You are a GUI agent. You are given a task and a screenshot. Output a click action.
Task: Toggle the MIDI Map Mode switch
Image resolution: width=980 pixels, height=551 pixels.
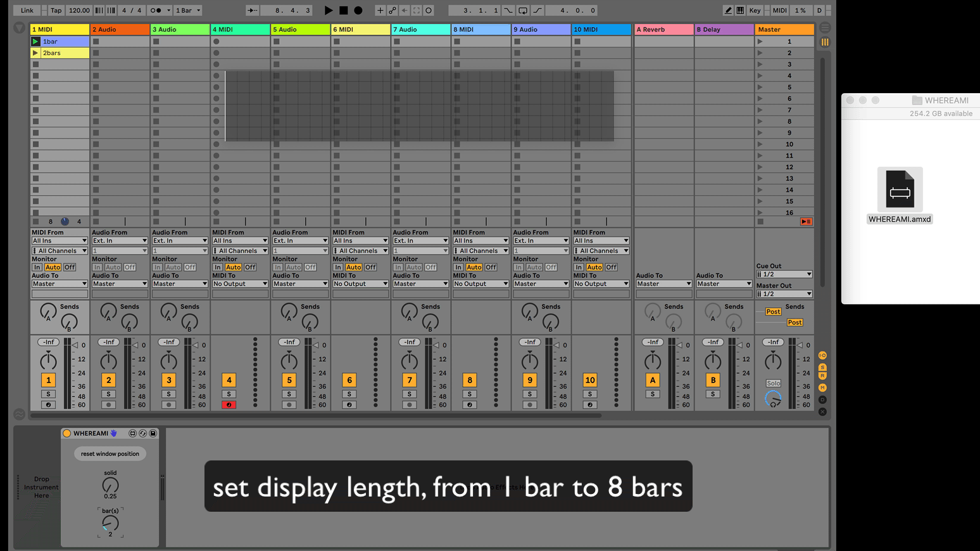779,10
